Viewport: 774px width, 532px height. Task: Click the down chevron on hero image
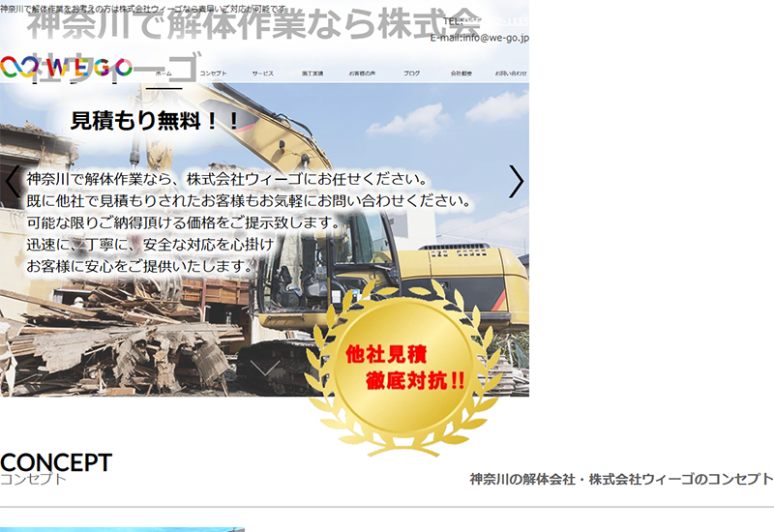click(265, 368)
